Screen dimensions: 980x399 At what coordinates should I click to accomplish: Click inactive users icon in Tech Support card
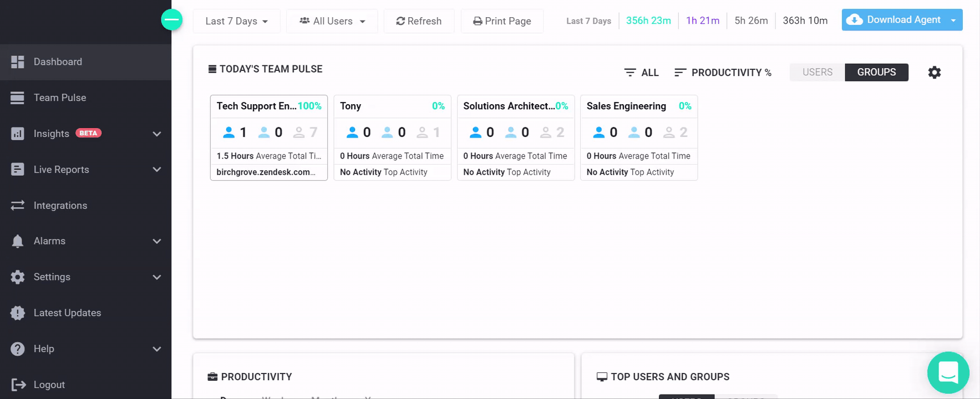pyautogui.click(x=299, y=132)
